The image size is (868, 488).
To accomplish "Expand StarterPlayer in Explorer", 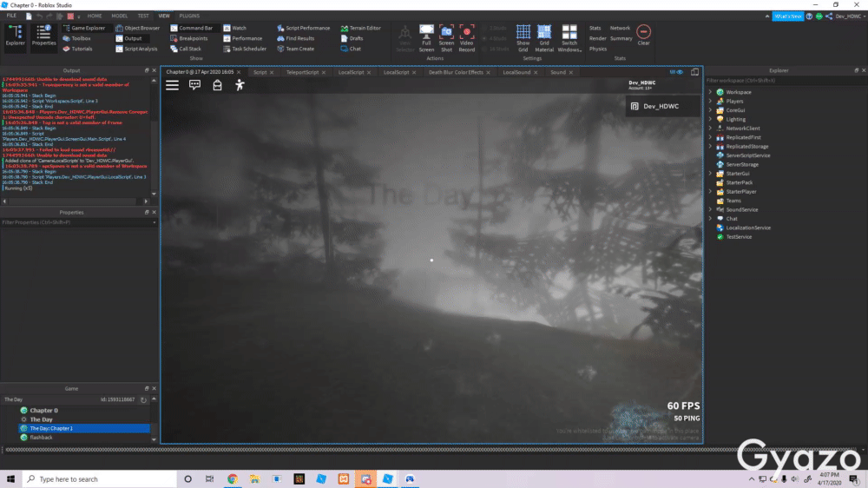I will 710,192.
